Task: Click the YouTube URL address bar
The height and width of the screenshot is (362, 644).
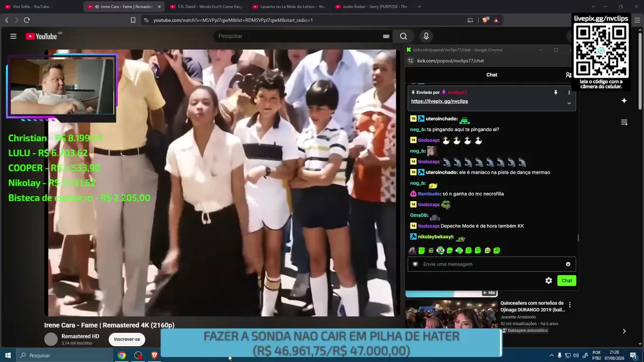Action: click(302, 20)
